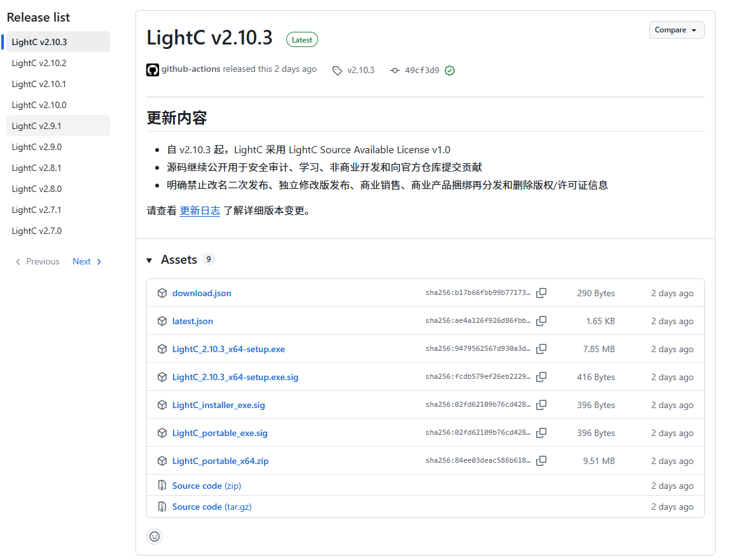Copy sha256 hash for download.json

541,293
